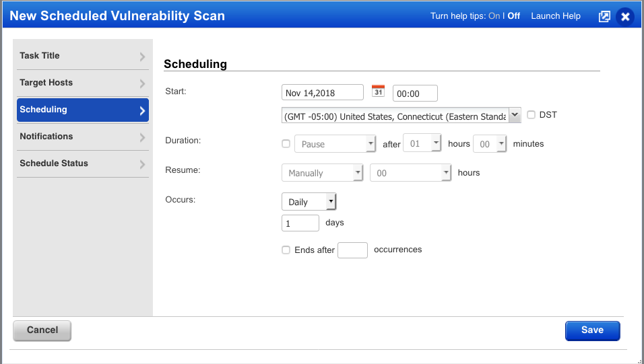
Task: Check the Ends after checkbox
Action: click(x=286, y=250)
